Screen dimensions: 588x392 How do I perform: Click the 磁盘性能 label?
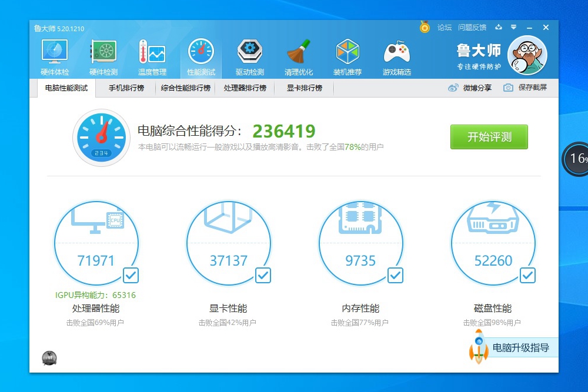pos(493,309)
